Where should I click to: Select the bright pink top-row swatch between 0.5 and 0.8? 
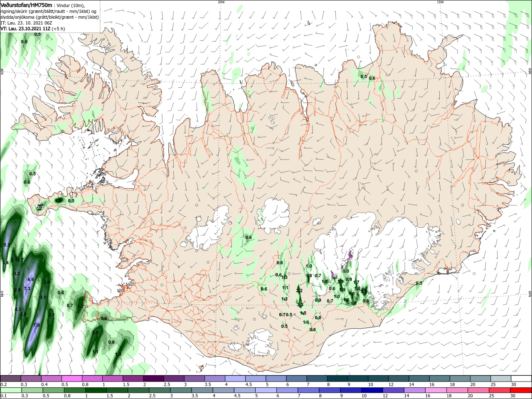[71, 378]
